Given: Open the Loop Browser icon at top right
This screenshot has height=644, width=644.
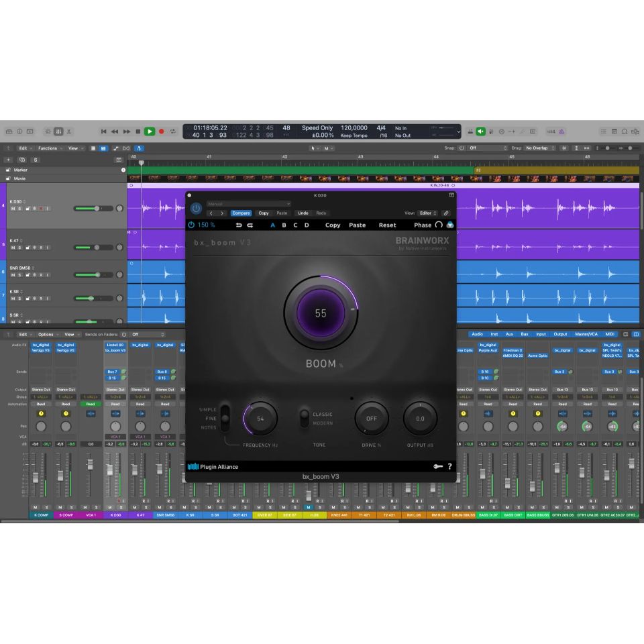Looking at the screenshot, I should pyautogui.click(x=625, y=131).
